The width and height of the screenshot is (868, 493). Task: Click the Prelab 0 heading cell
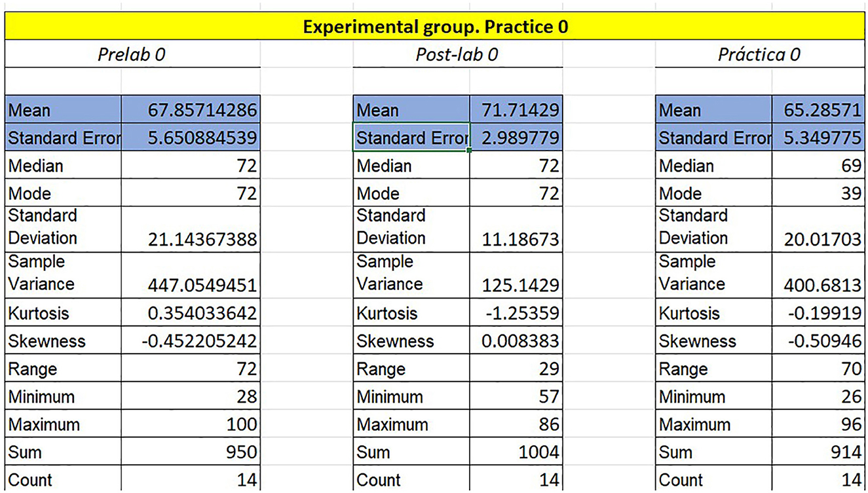pyautogui.click(x=132, y=54)
